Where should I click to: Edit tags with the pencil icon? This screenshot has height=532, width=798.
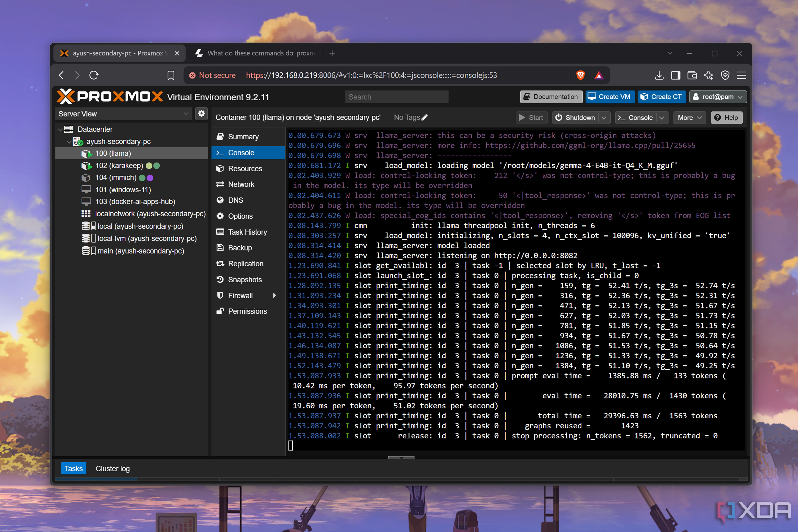(x=424, y=117)
